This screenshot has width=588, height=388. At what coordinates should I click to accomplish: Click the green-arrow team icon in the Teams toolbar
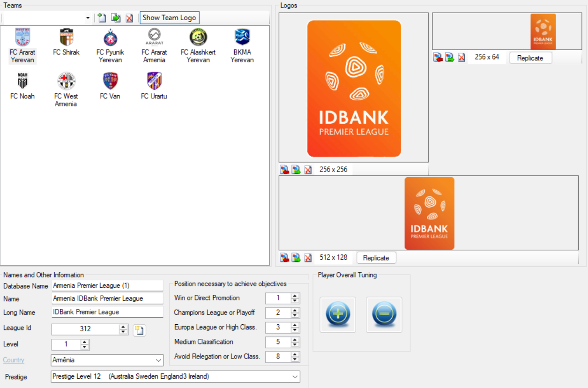[x=116, y=18]
